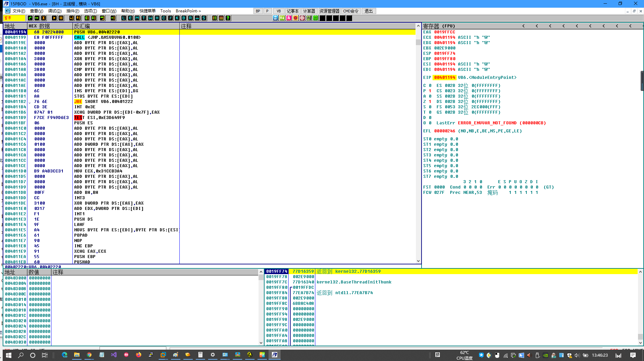Click the 记事本 button
The height and width of the screenshot is (361, 644).
coord(293,11)
